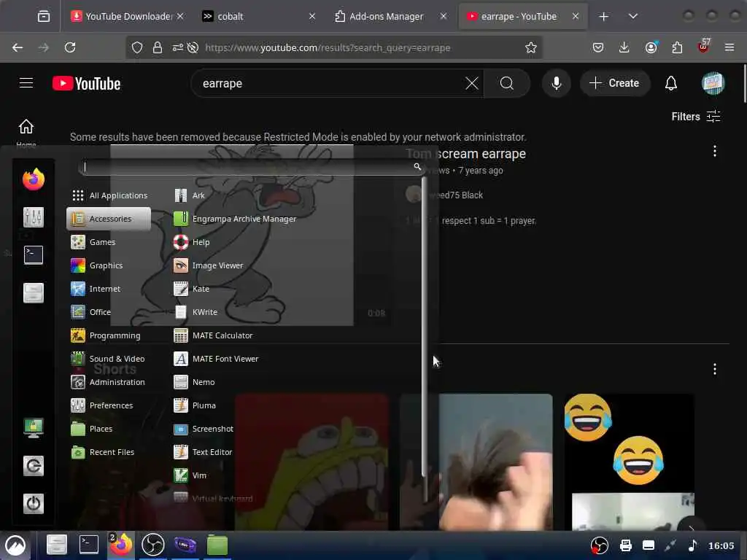Open Firefox from the menu favorites sidebar

[34, 179]
